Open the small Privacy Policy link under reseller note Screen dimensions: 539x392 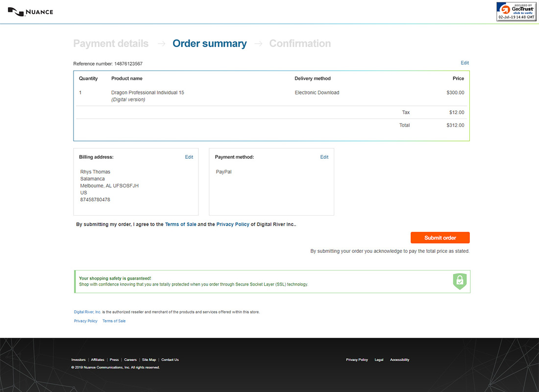[x=86, y=321]
